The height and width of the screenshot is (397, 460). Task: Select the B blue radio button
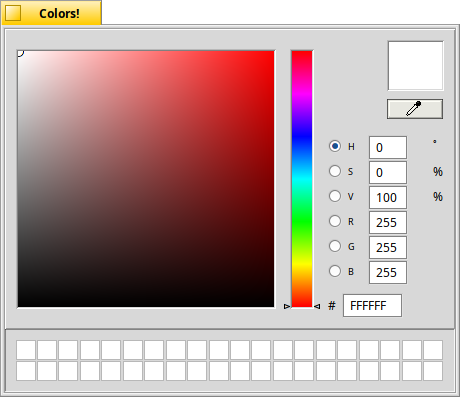(335, 271)
